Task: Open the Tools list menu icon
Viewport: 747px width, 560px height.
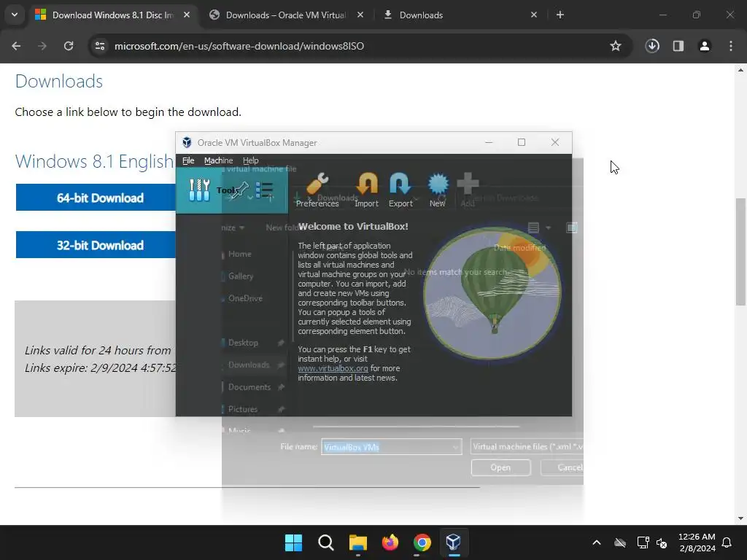Action: click(264, 190)
